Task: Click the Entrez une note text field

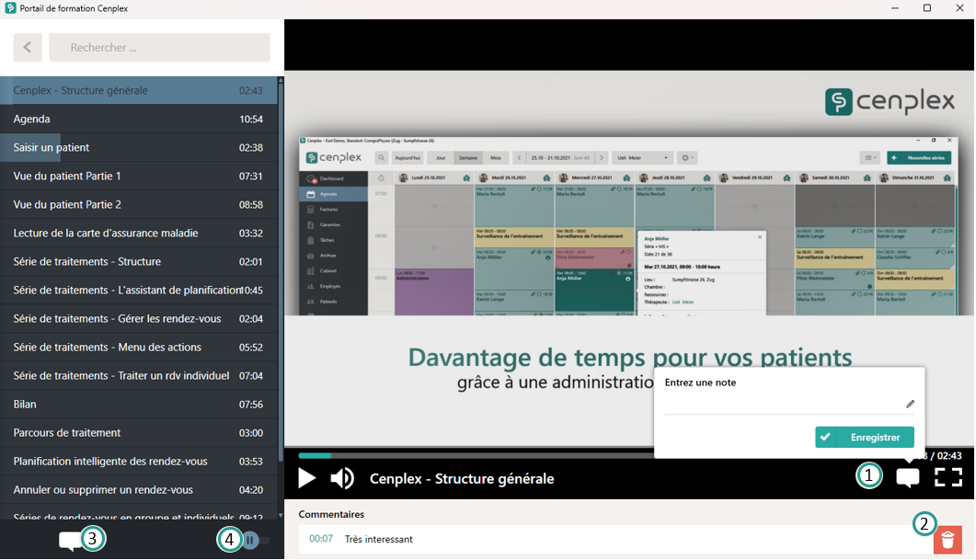Action: click(x=782, y=404)
